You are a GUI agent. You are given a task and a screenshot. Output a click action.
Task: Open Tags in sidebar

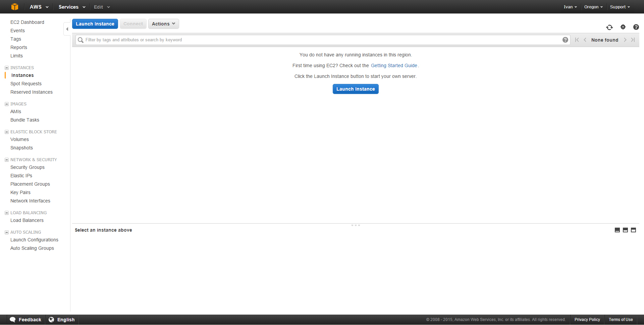pyautogui.click(x=16, y=39)
